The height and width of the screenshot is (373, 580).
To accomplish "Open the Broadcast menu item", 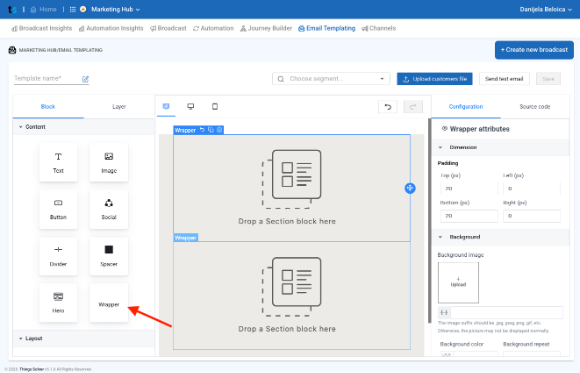I will 168,28.
